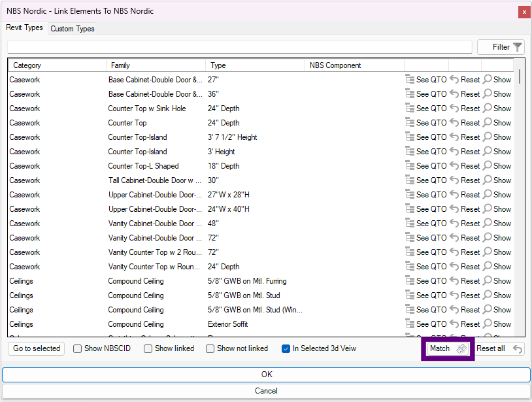Select the Tall Cabinet-Double Door w ... cell

(x=156, y=180)
